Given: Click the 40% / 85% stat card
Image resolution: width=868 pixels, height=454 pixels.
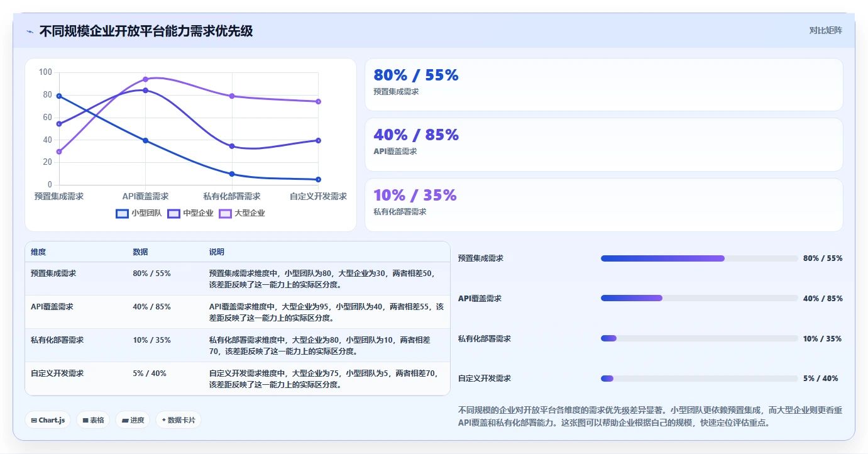Looking at the screenshot, I should (603, 145).
